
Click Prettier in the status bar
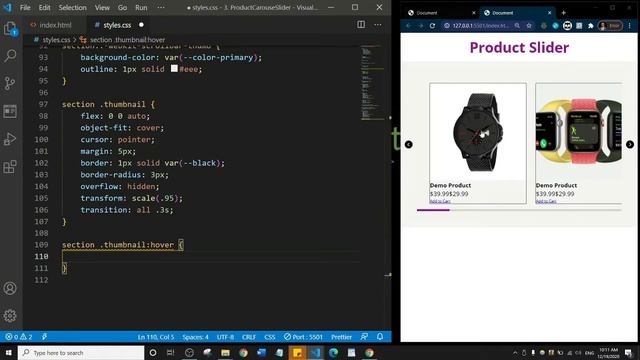pos(341,337)
